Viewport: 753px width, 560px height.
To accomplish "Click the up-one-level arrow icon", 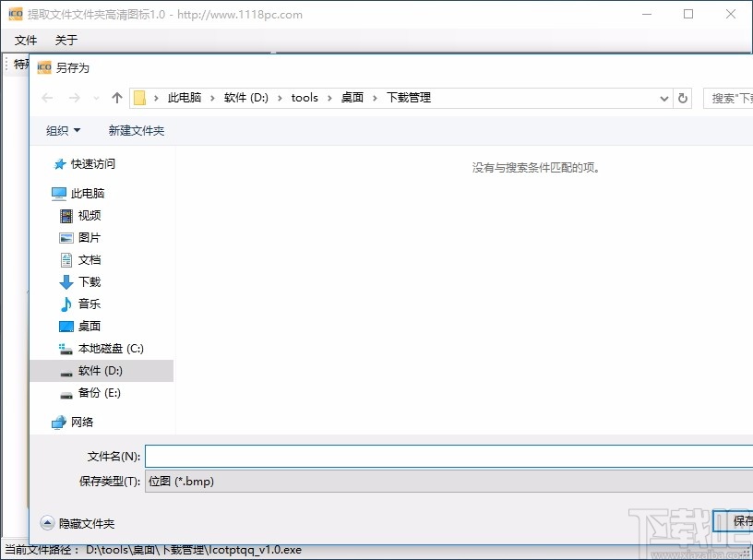I will click(x=116, y=97).
